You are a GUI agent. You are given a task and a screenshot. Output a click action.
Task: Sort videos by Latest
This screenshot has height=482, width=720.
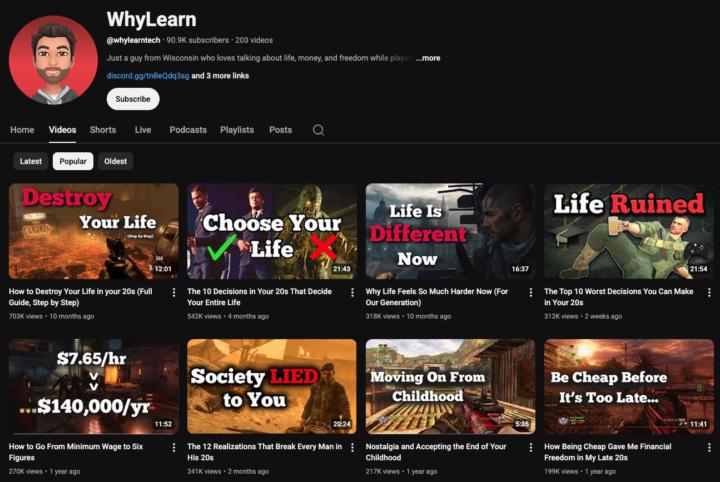tap(31, 161)
